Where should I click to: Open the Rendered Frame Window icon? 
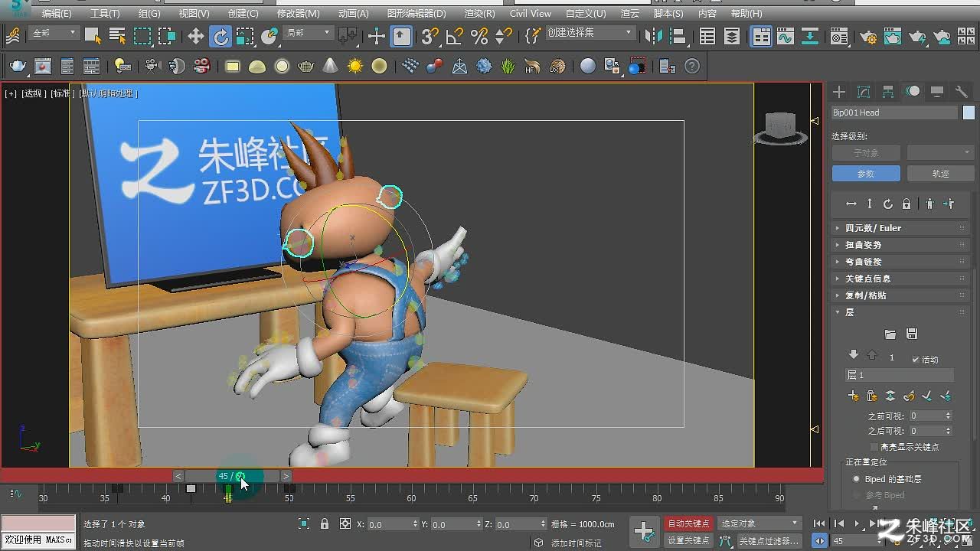893,36
